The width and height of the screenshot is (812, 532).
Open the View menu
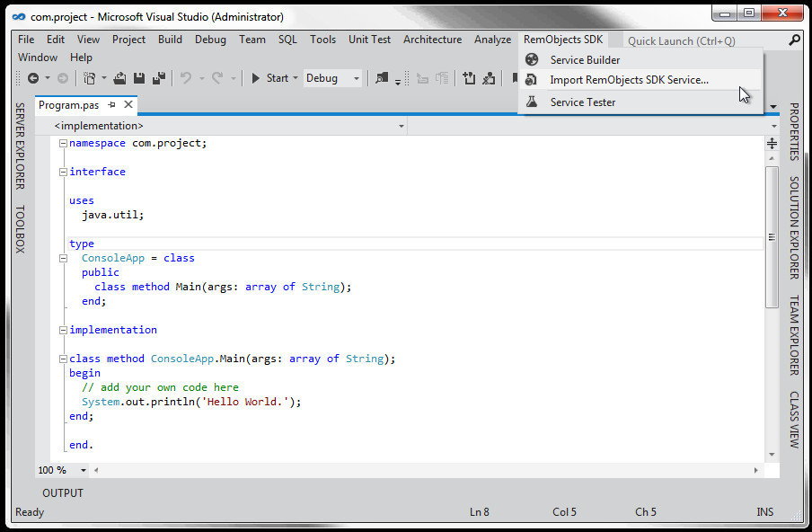coord(88,40)
